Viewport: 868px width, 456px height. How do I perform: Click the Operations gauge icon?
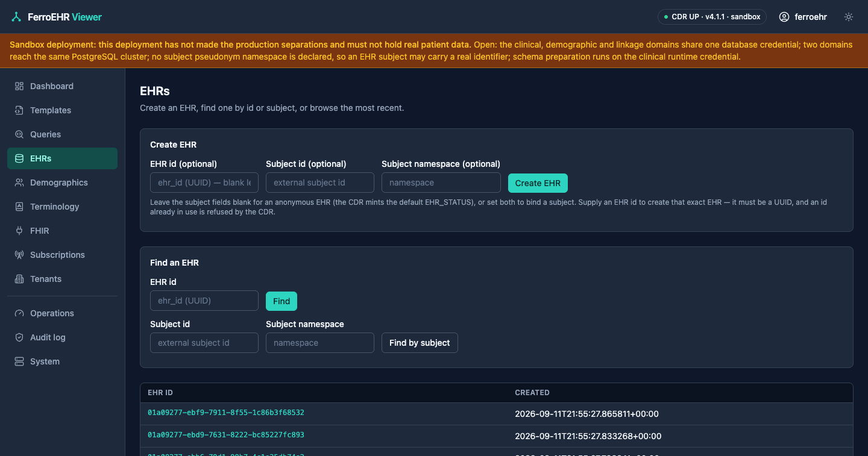(19, 313)
